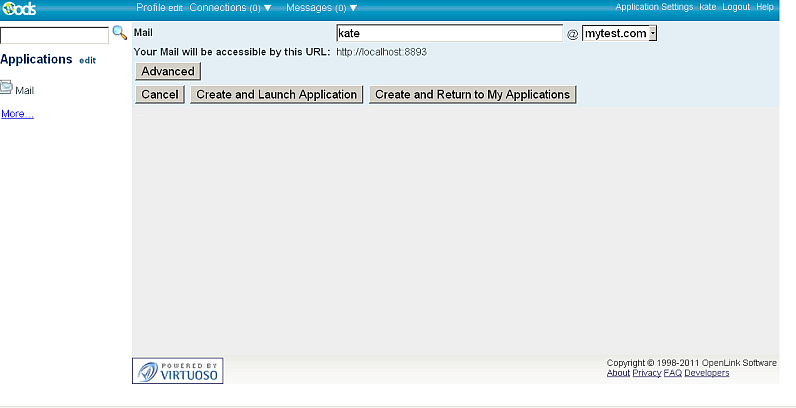Open the FAQ footer link
796x408 pixels.
[673, 373]
